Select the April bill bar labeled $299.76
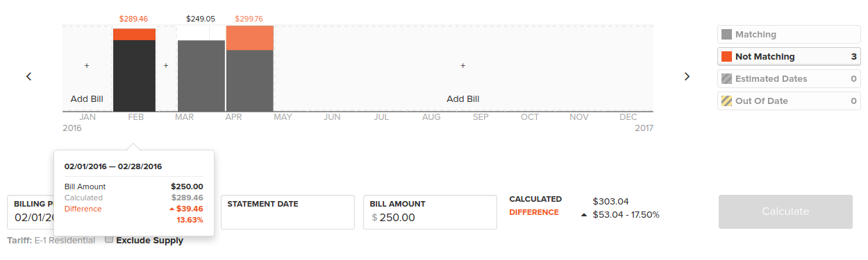868x260 pixels. pyautogui.click(x=250, y=68)
